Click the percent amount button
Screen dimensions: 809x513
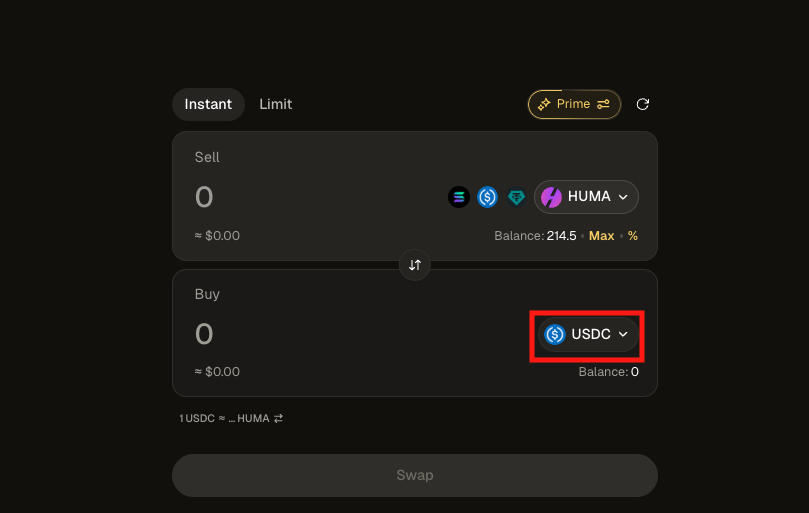(x=632, y=236)
